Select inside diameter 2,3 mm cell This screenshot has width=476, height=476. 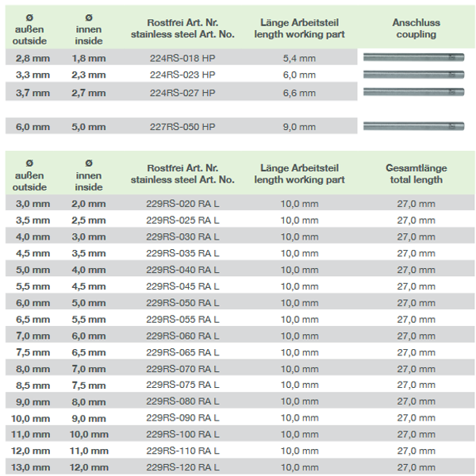[89, 75]
